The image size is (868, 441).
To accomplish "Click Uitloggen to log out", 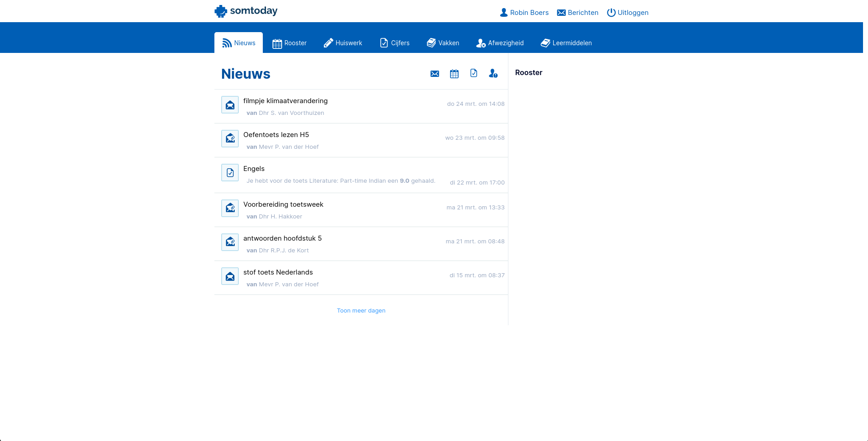I will click(x=627, y=13).
